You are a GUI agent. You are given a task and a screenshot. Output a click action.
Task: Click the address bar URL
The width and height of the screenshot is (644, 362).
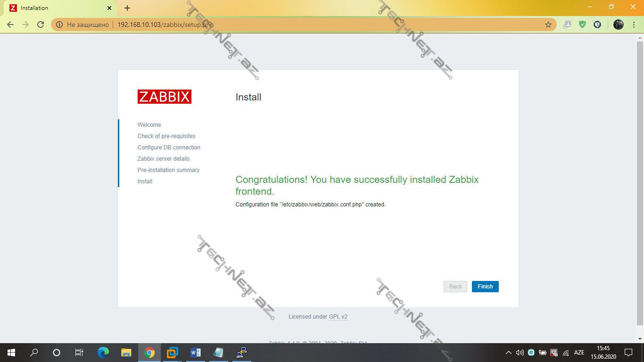click(165, 25)
